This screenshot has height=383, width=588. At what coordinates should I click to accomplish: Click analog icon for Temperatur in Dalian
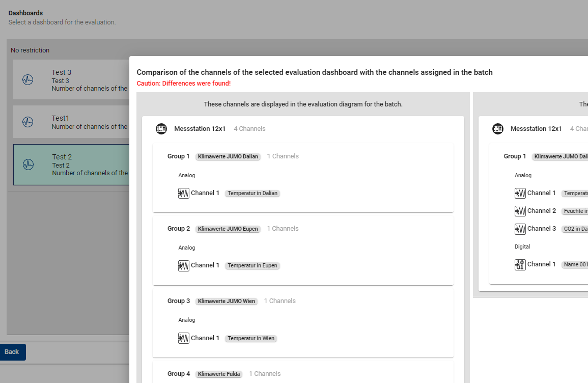(184, 193)
